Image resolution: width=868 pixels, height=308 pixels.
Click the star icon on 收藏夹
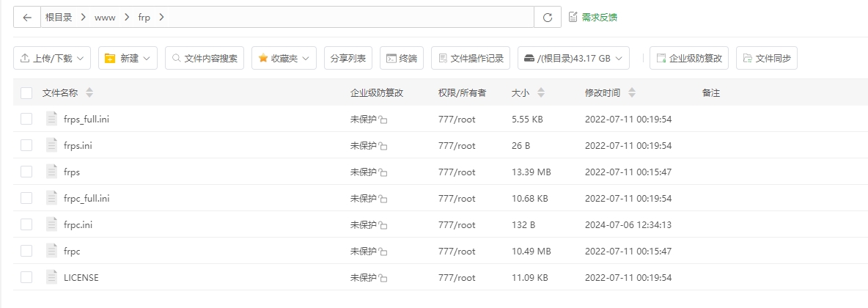point(263,58)
